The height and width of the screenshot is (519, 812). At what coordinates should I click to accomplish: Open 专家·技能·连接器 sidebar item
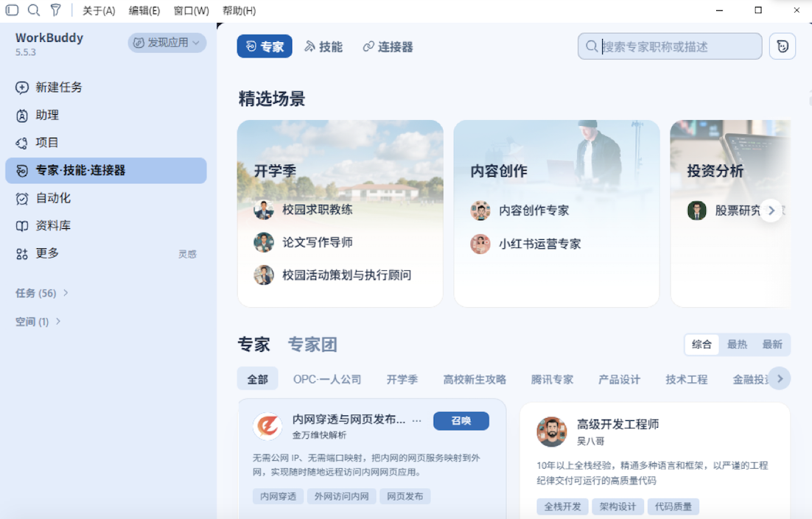[105, 170]
